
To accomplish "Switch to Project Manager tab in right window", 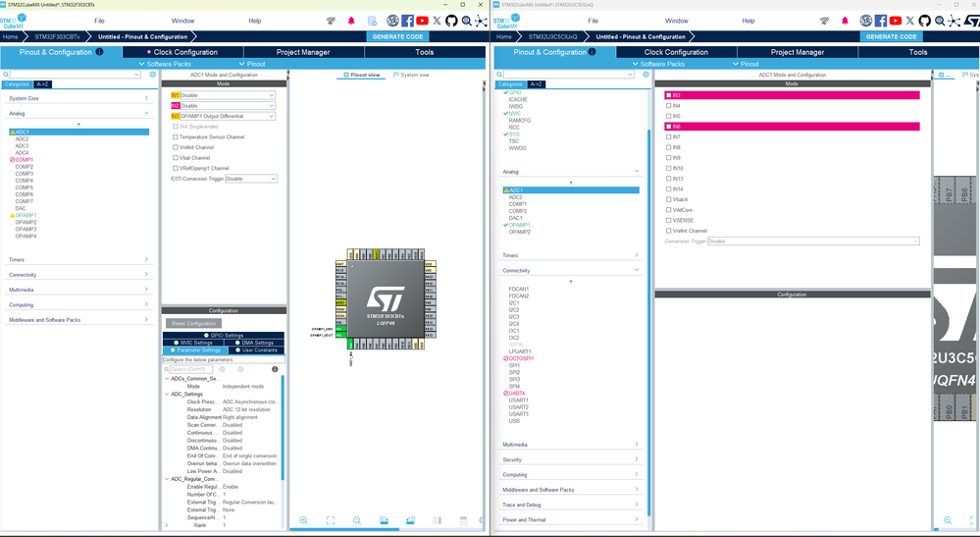I will point(797,52).
